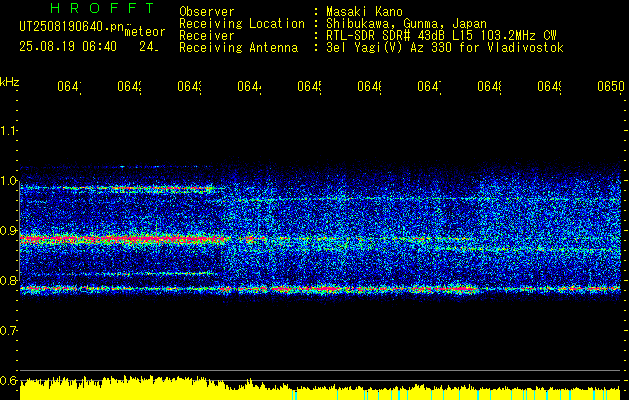
Task: Click the 0649 time axis marker
Action: click(x=549, y=87)
